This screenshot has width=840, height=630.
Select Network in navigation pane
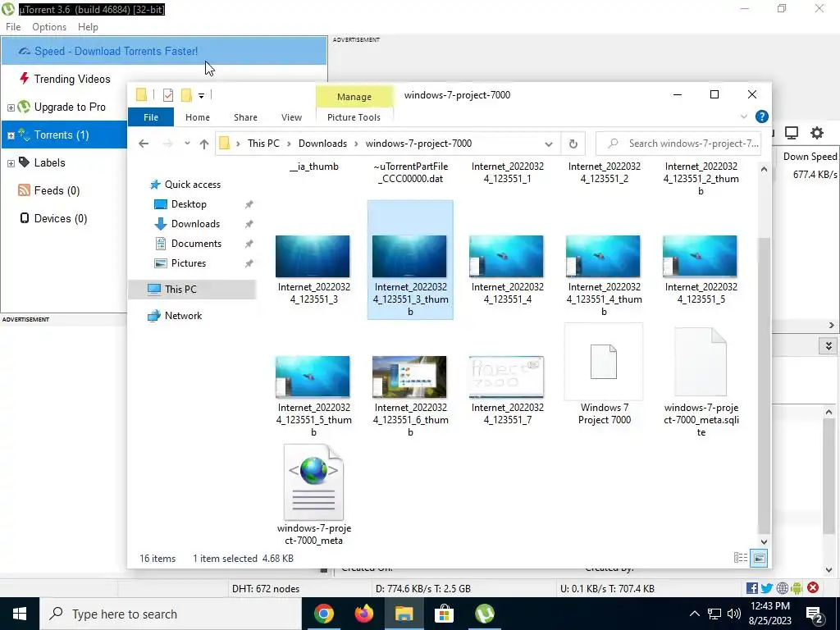183,316
